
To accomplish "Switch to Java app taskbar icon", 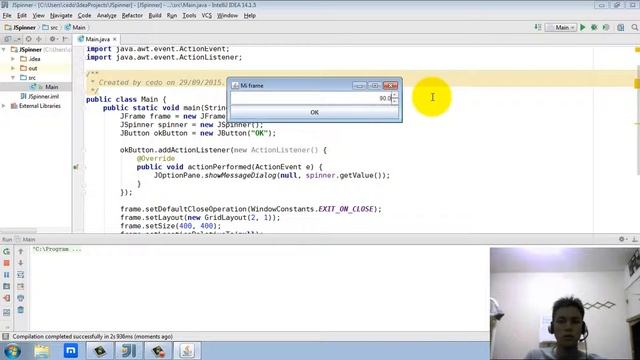I will pos(187,351).
